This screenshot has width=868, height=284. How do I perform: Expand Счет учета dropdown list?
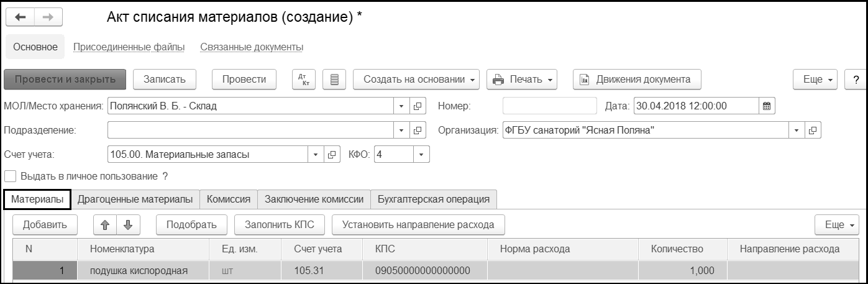[x=316, y=155]
